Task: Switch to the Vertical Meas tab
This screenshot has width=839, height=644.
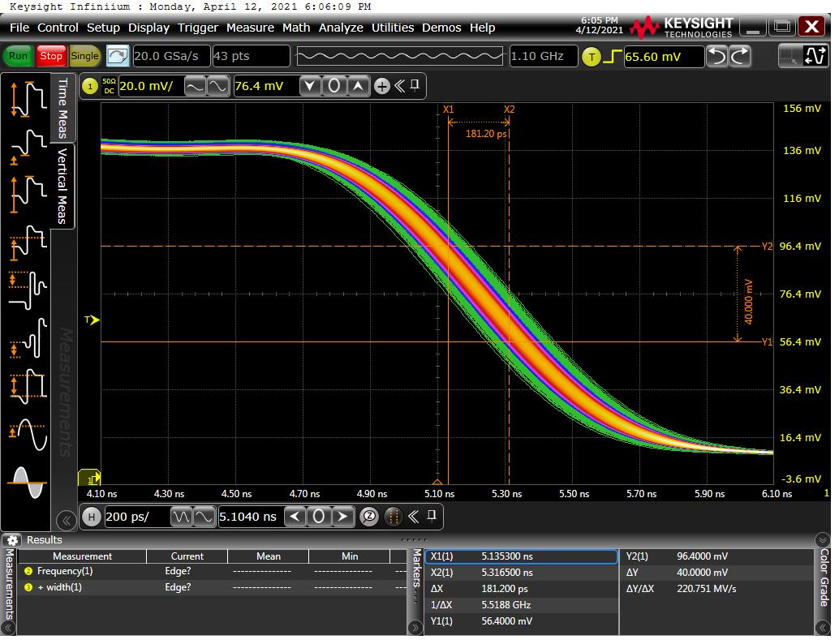Action: click(x=62, y=186)
